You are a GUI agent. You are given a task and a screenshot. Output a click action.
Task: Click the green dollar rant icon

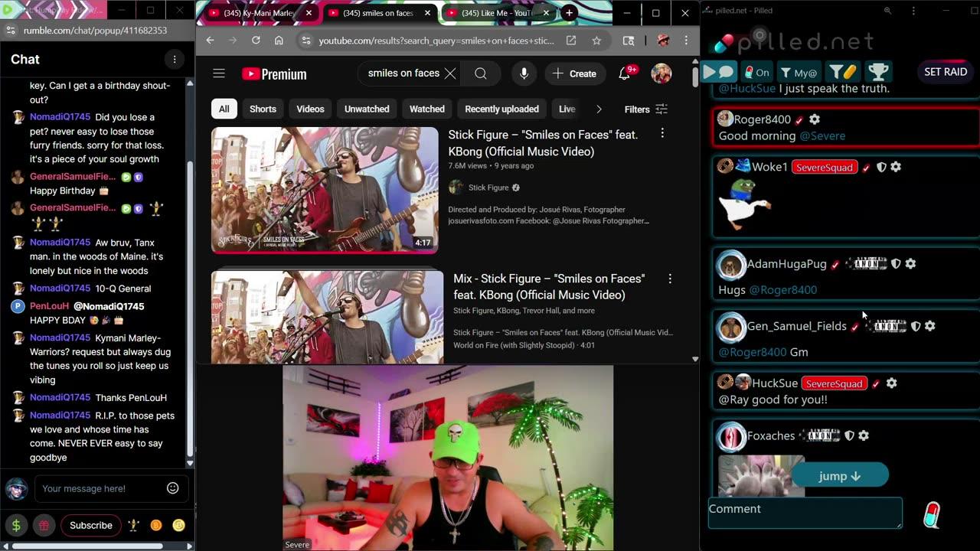tap(16, 525)
